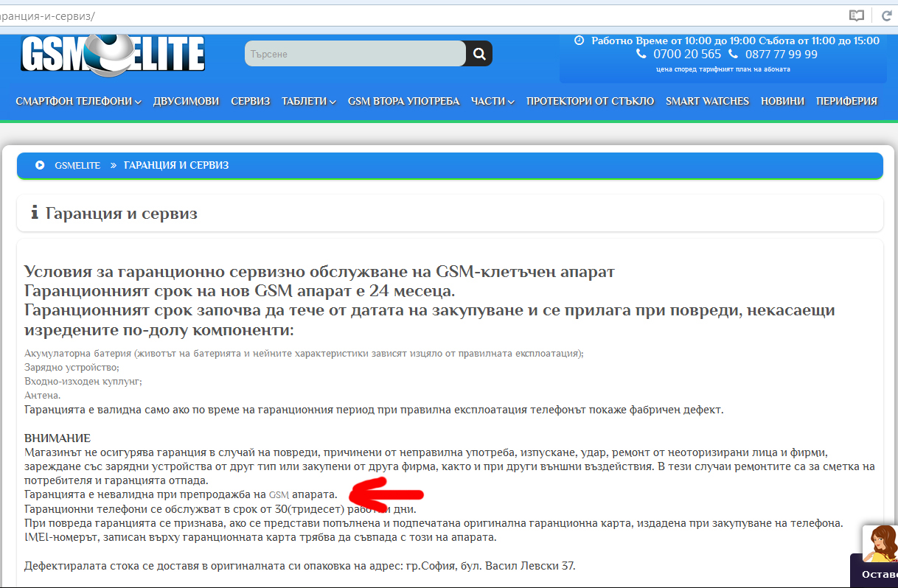
Task: Call the 0877 77 99 99 number
Action: 781,54
